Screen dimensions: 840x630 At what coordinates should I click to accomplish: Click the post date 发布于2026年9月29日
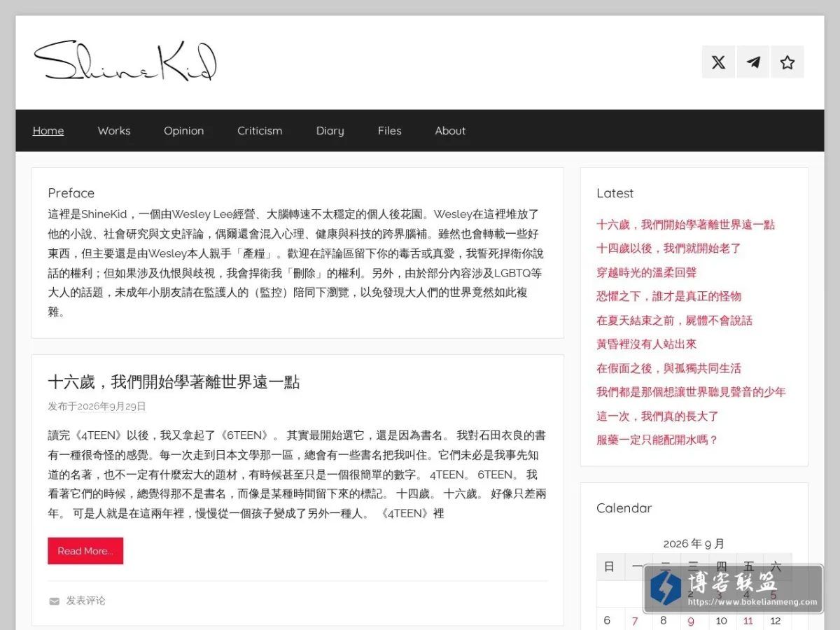click(97, 406)
